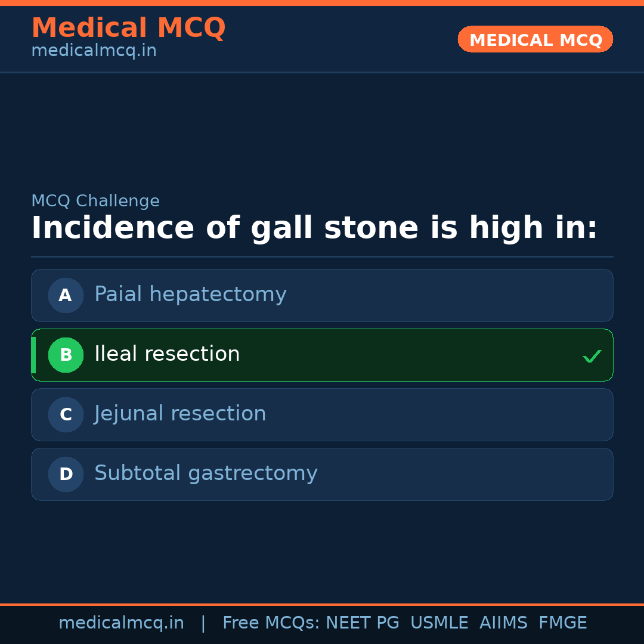Click the letter D option circle
This screenshot has width=644, height=644.
(66, 474)
